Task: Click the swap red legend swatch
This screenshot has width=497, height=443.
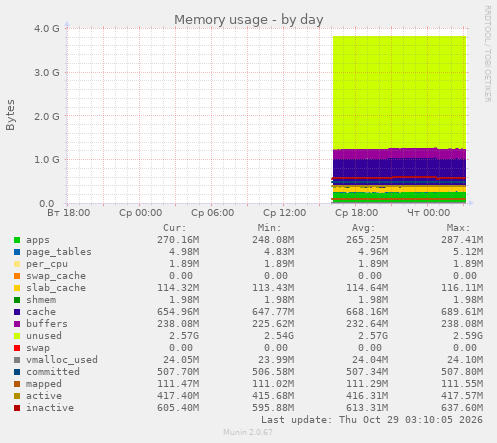Action: [x=17, y=348]
